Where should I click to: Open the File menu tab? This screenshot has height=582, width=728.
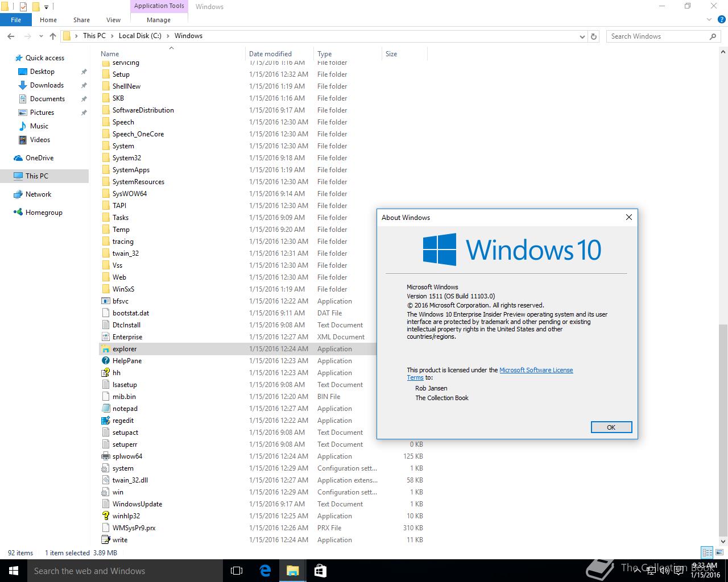point(16,20)
